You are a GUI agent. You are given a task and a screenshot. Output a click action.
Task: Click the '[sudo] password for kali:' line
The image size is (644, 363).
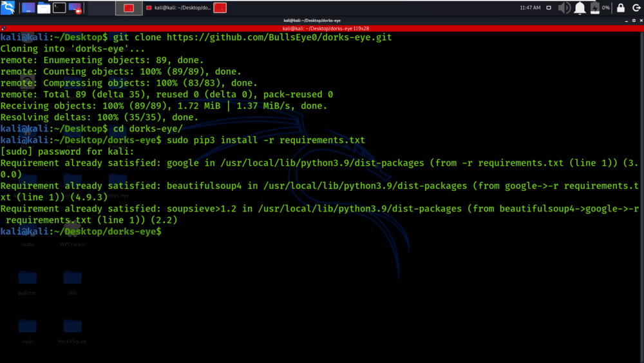click(68, 152)
